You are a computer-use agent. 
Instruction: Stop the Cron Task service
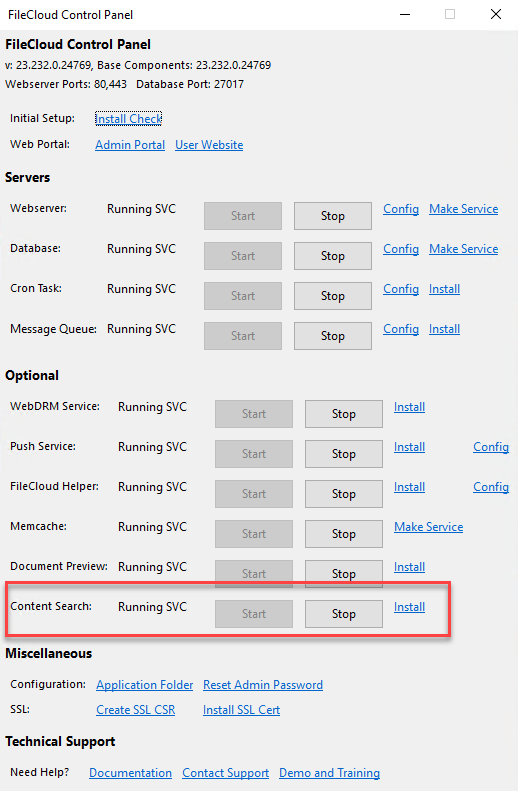click(333, 296)
